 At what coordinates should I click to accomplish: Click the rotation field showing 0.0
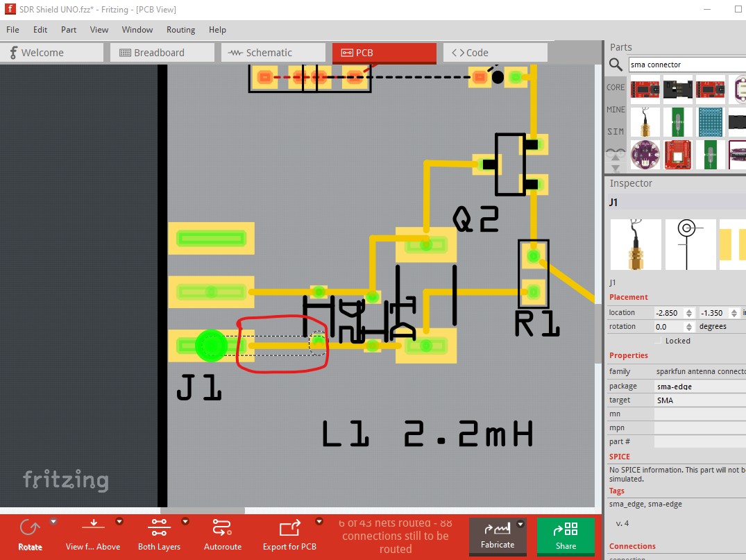click(669, 327)
